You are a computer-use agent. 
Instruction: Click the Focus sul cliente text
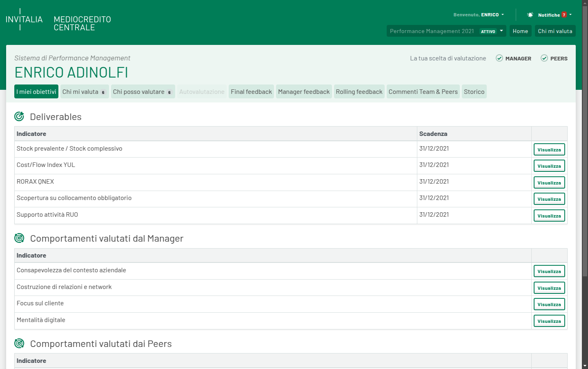40,303
